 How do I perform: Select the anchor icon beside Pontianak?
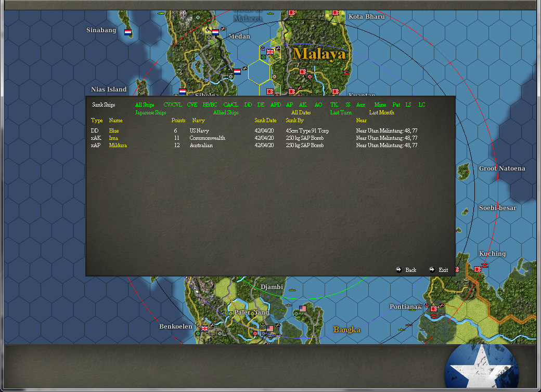click(x=426, y=306)
